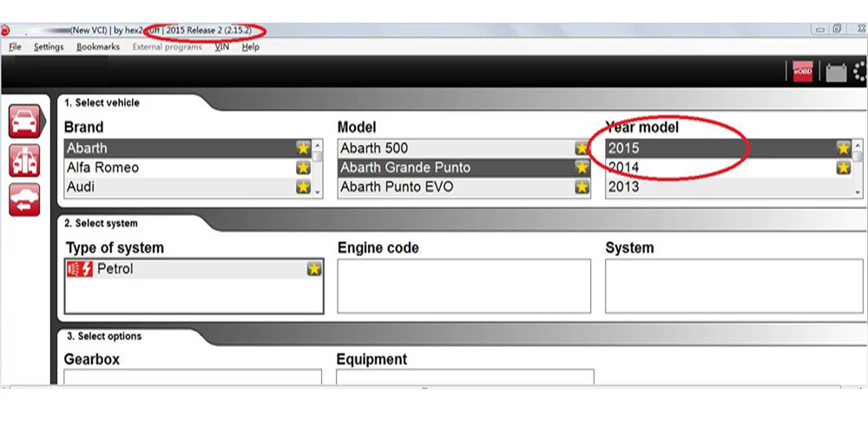Select Abarth Punto EVO model

(x=464, y=187)
